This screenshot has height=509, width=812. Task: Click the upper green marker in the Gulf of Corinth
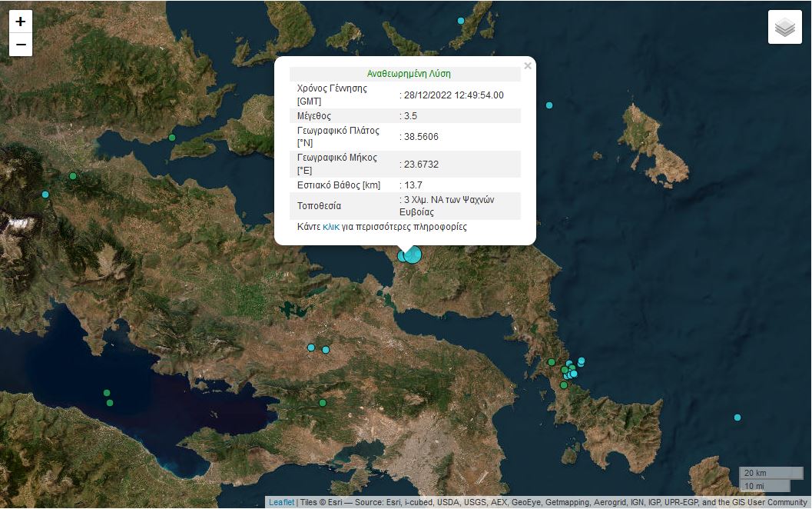[x=107, y=393]
